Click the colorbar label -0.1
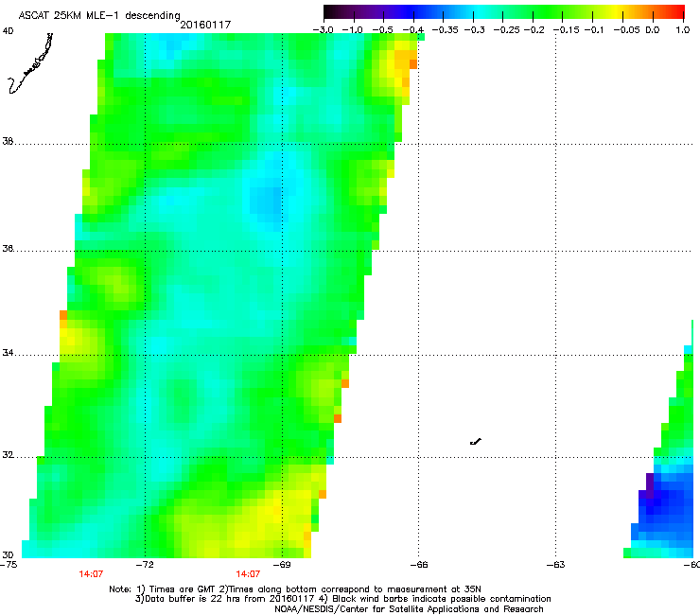Screen dimensions: 700x615 point(594,30)
